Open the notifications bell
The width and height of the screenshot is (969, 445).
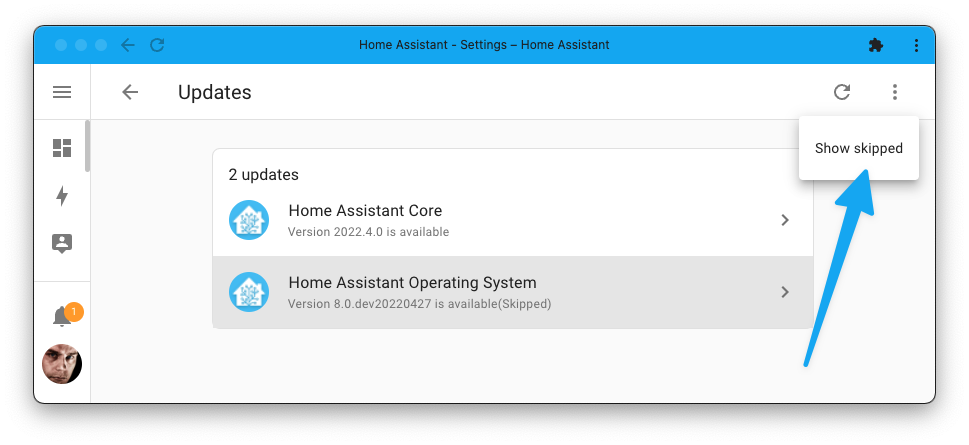(x=62, y=318)
